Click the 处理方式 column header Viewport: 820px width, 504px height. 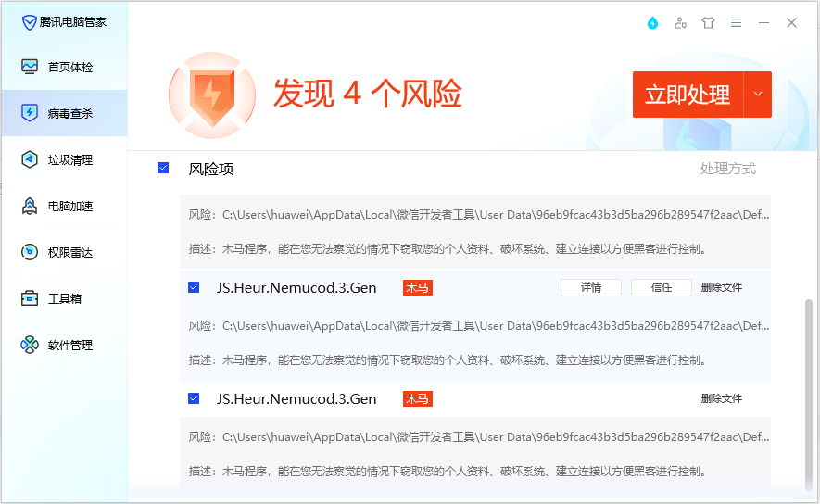pos(728,169)
